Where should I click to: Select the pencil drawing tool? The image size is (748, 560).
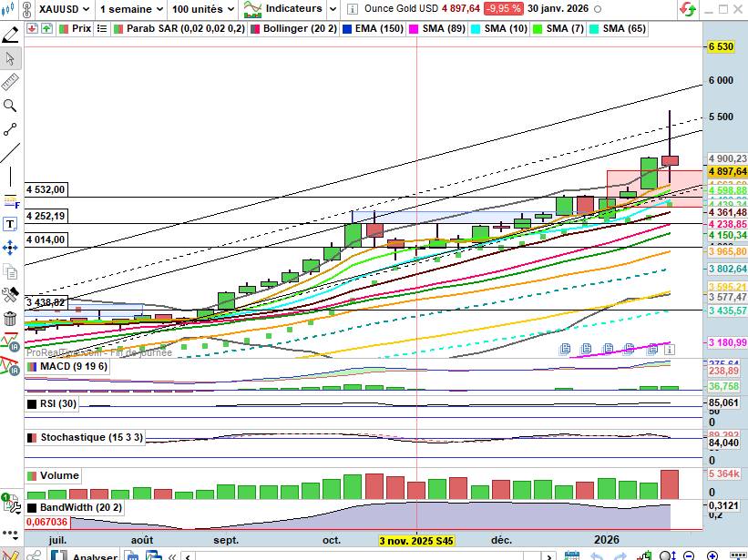(10, 36)
